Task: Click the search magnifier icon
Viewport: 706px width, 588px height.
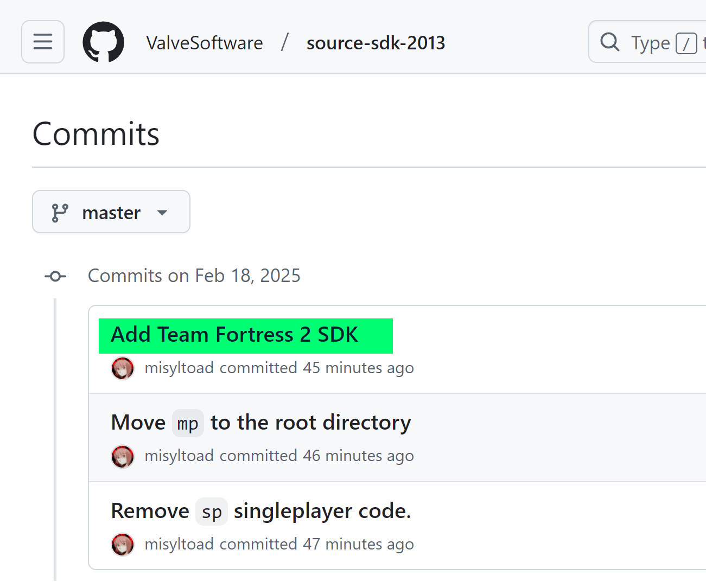Action: point(610,42)
